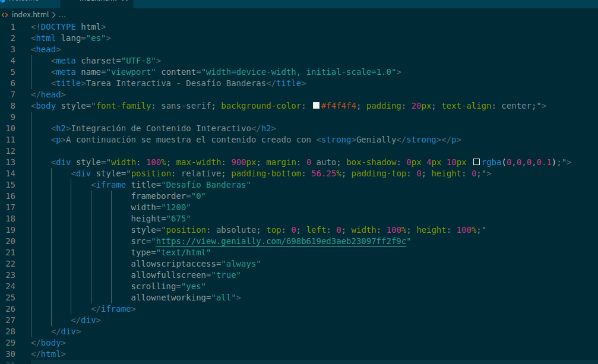
Task: Click the HTML file icon in breadcrumb
Action: click(x=5, y=14)
